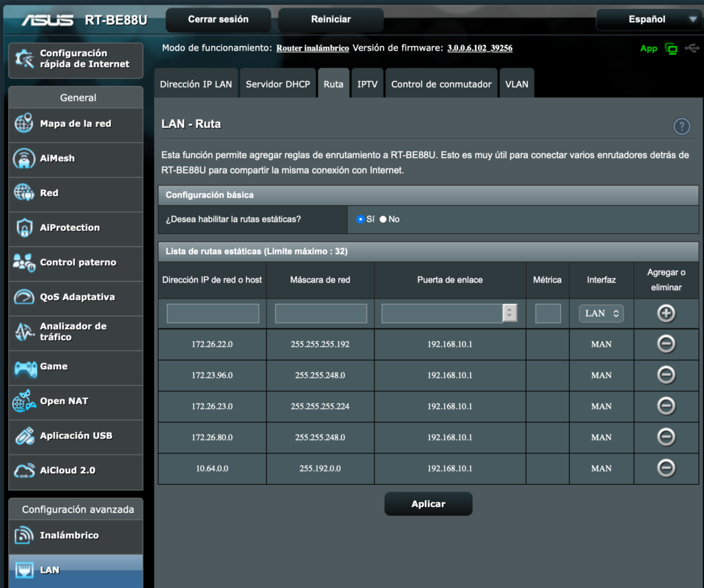The width and height of the screenshot is (704, 588).
Task: Click the 255.255.255.224 netmask cell
Action: click(320, 406)
